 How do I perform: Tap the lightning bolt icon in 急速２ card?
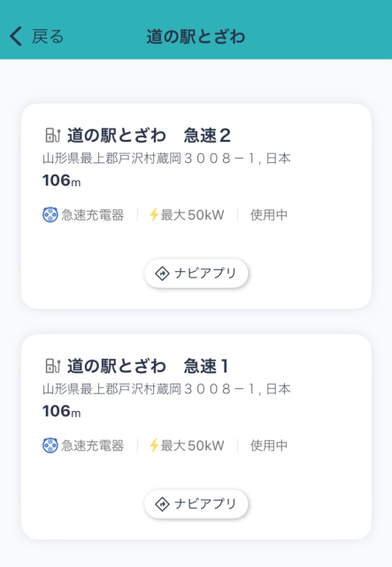tap(154, 214)
